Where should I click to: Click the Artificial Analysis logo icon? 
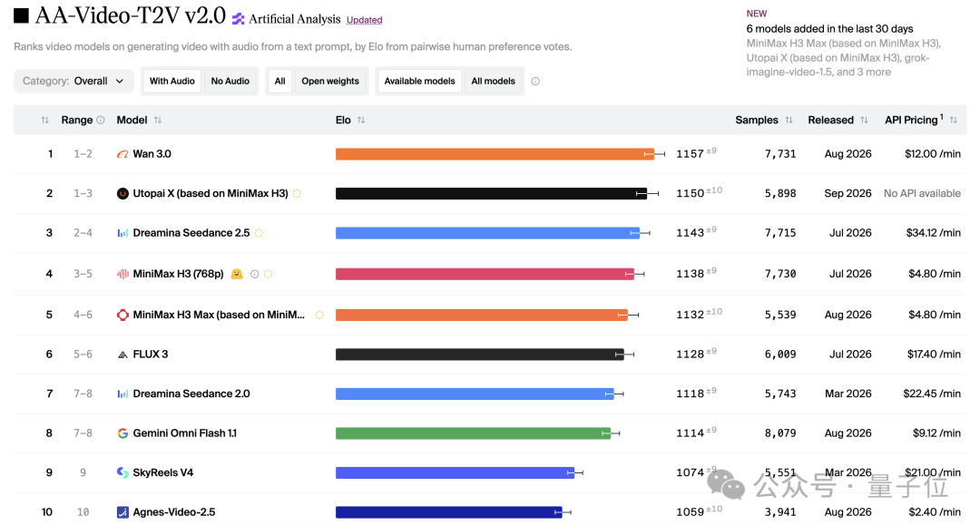(238, 19)
